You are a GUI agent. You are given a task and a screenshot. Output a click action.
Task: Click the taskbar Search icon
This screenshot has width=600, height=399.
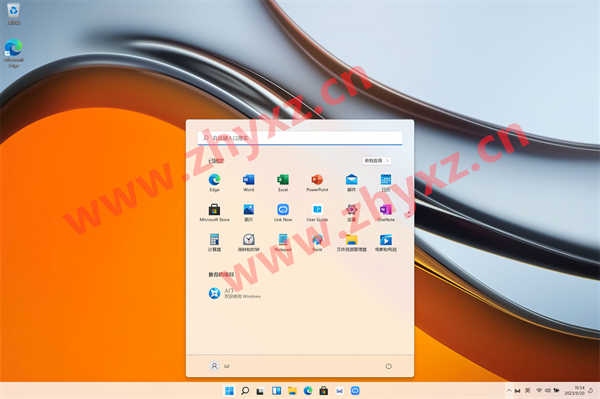(245, 391)
